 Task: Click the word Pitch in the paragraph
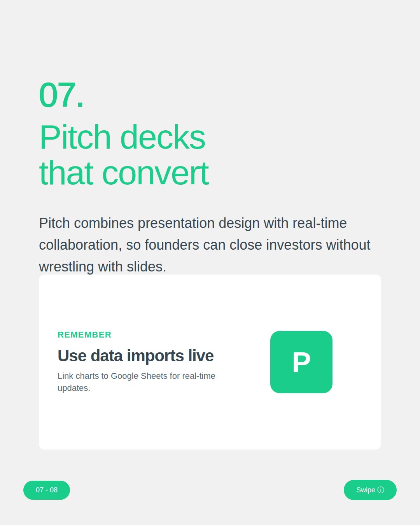(54, 223)
